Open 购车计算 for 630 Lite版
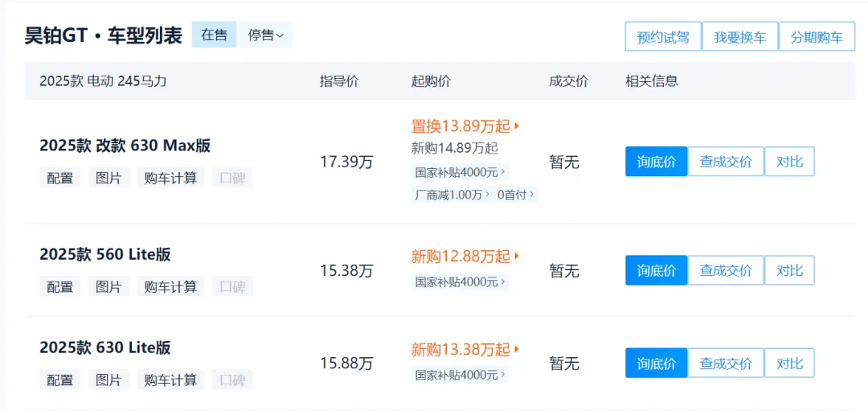This screenshot has width=868, height=411. (x=170, y=380)
